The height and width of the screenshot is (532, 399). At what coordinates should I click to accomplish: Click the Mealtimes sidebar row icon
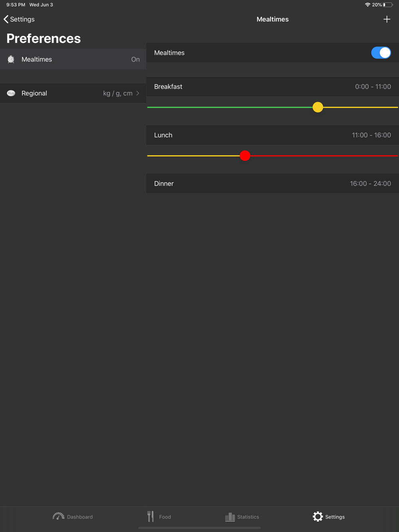coord(11,59)
